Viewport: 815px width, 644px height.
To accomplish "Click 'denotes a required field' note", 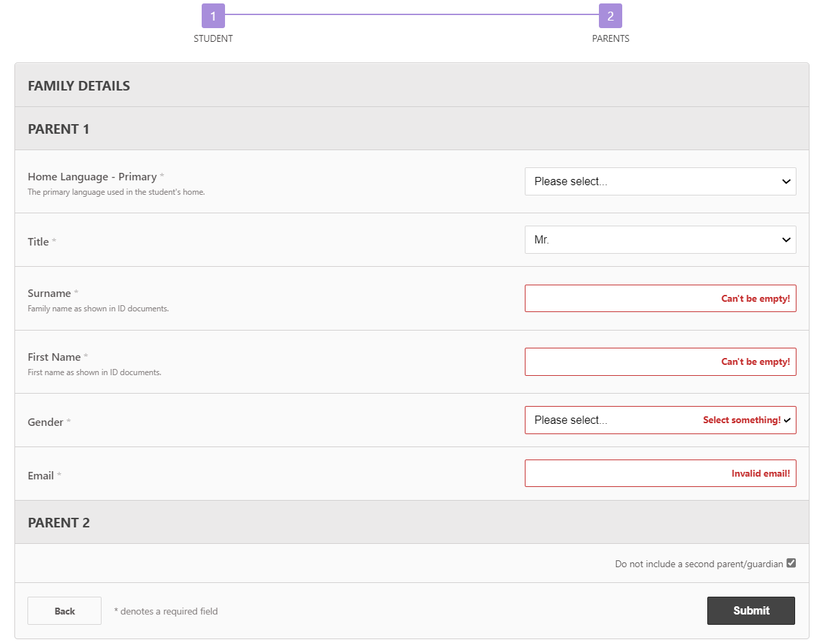I will (x=166, y=611).
